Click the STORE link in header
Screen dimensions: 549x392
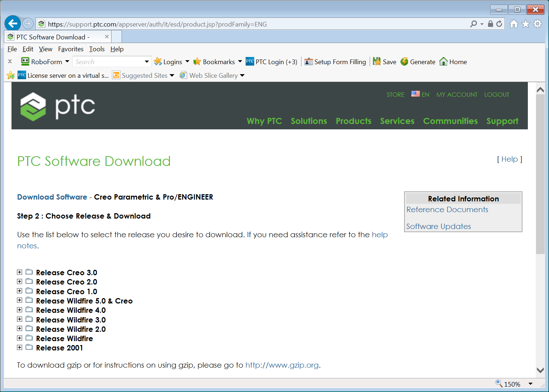(x=396, y=95)
